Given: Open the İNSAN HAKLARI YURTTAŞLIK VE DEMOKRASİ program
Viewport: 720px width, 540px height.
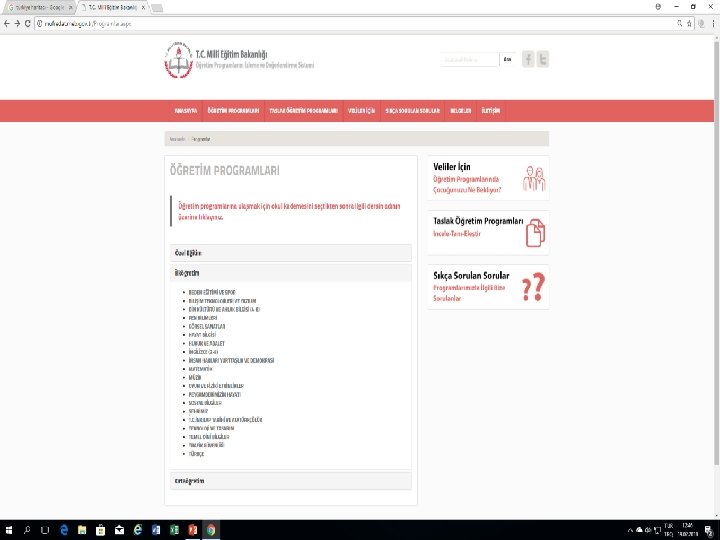Looking at the screenshot, I should tap(231, 360).
